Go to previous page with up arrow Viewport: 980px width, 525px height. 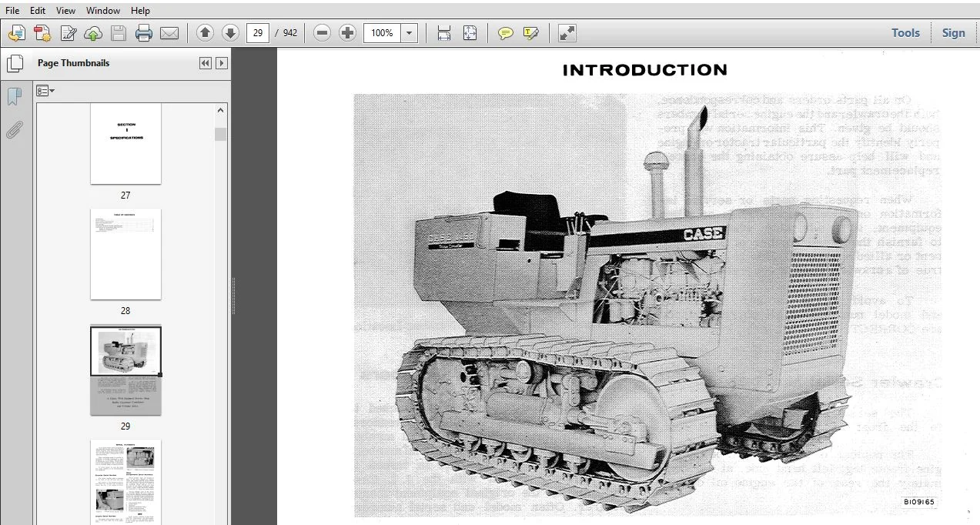pos(205,33)
